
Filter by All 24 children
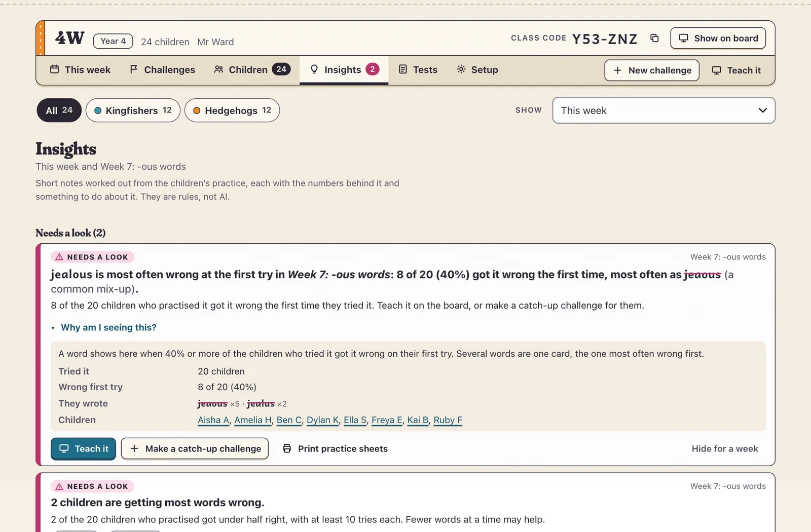(59, 110)
